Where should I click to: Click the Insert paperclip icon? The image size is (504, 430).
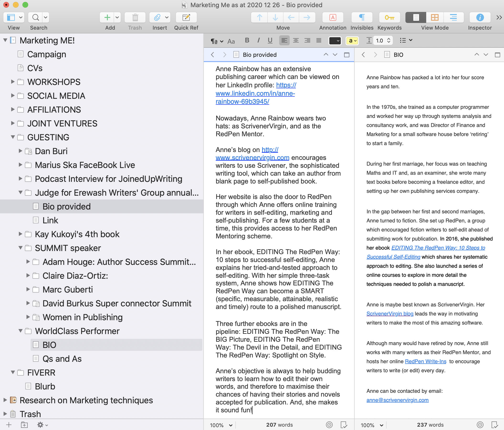157,17
